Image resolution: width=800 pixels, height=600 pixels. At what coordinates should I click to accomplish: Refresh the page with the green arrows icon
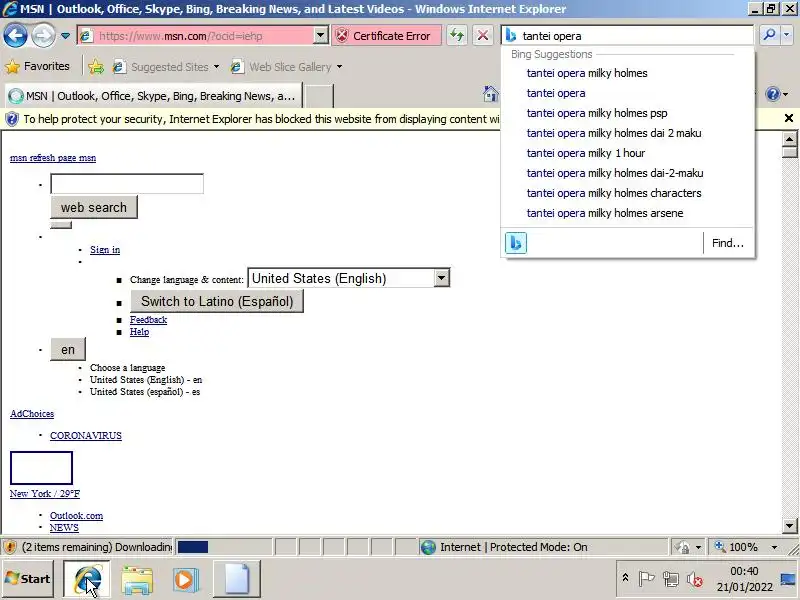coord(457,36)
